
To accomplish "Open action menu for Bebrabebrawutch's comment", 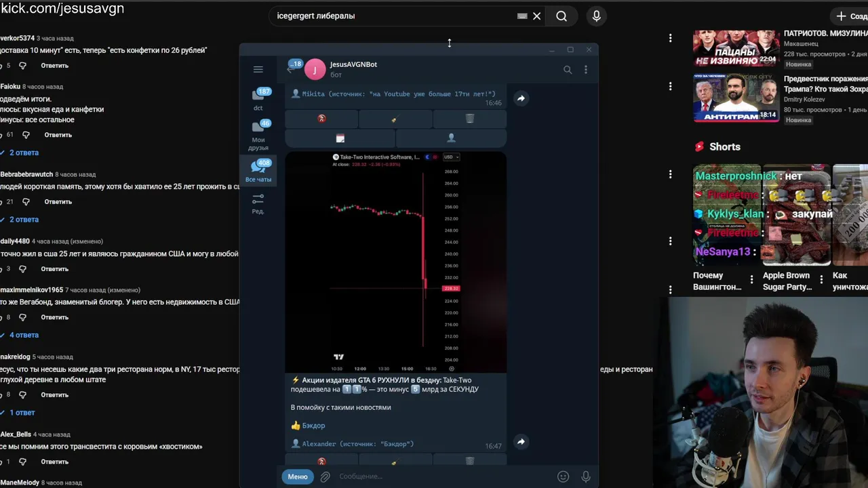I will pos(670,174).
